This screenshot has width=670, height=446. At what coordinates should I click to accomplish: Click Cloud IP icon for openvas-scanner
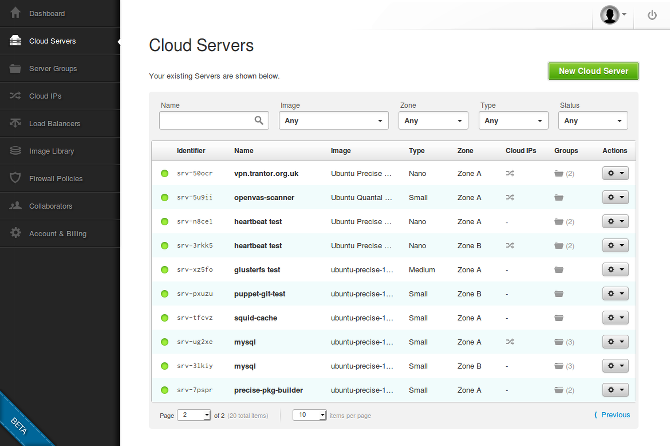point(510,197)
